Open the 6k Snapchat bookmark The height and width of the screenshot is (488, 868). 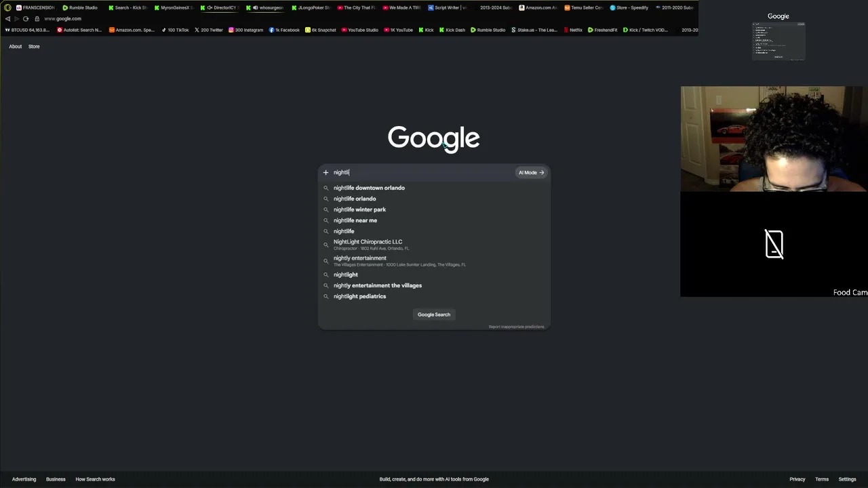321,30
